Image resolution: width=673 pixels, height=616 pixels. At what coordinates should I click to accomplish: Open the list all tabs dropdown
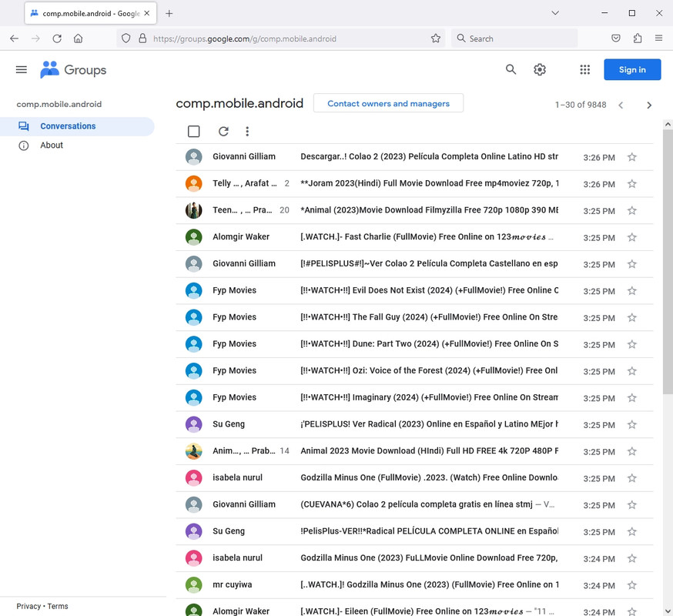pyautogui.click(x=555, y=13)
